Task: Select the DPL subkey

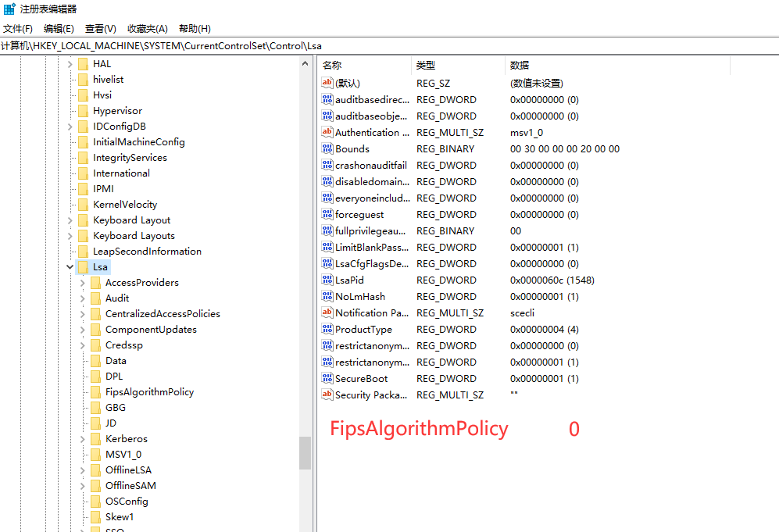Action: click(114, 377)
